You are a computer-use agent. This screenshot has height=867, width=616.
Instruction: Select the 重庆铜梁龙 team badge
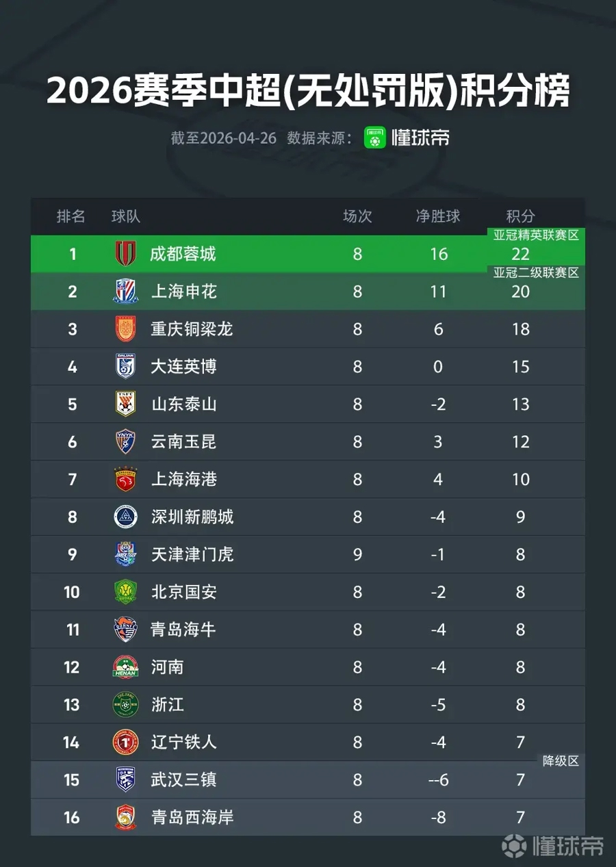coord(125,329)
